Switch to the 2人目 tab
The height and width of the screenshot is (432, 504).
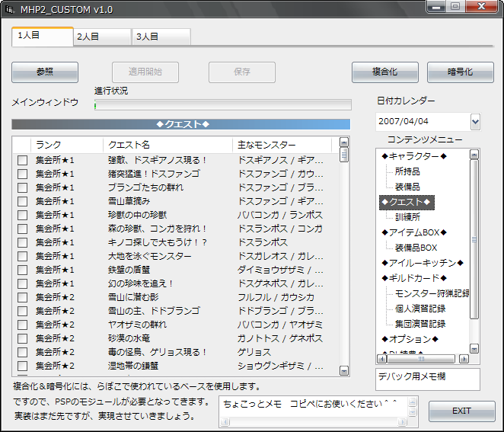103,36
